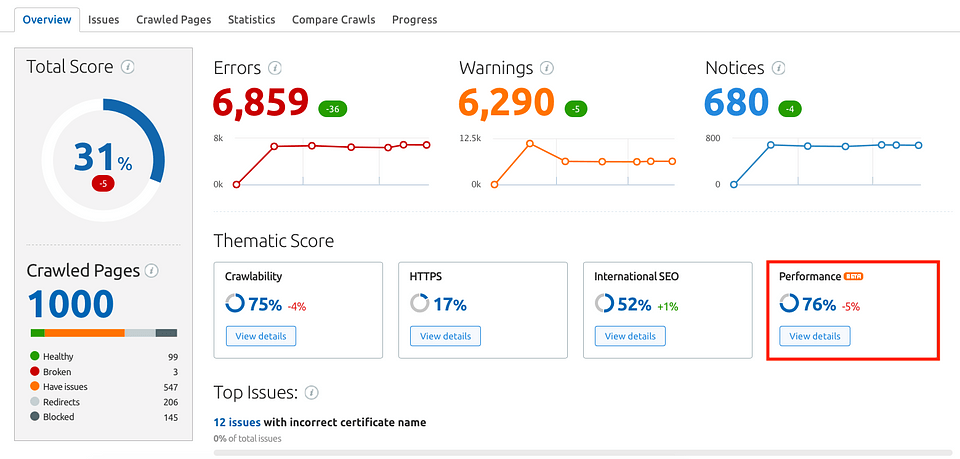View details for Performance
Image resolution: width=960 pixels, height=459 pixels.
815,336
